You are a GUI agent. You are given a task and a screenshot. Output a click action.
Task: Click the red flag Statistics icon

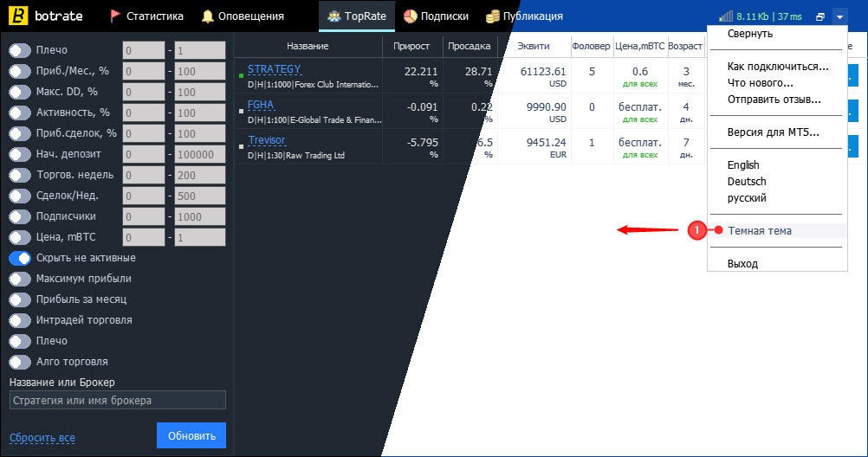(x=115, y=16)
